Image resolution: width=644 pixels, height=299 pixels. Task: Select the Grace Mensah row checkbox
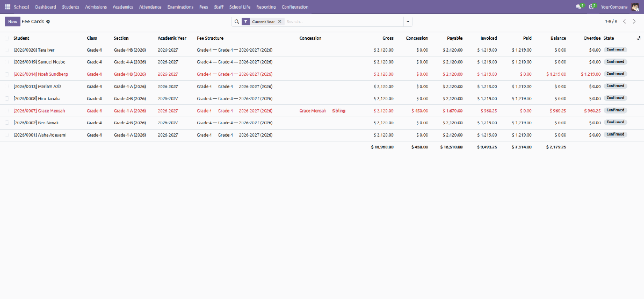point(6,111)
